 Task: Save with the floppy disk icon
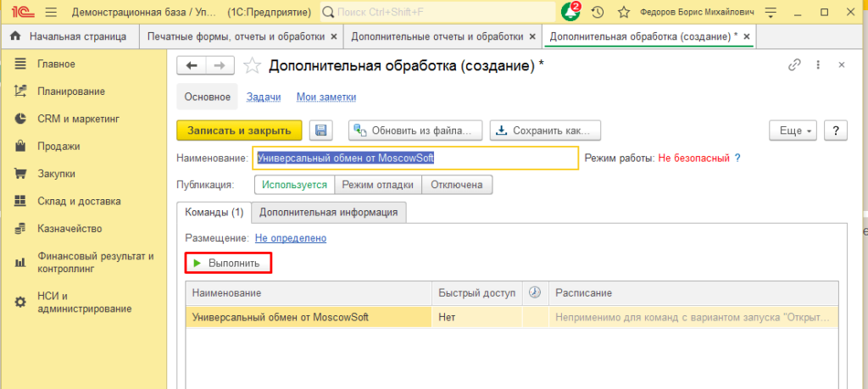[320, 131]
